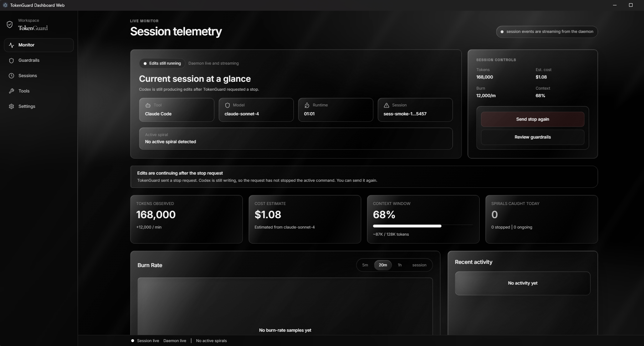Click the Sessions clock icon
Screen dimensions: 644x346
pyautogui.click(x=11, y=76)
